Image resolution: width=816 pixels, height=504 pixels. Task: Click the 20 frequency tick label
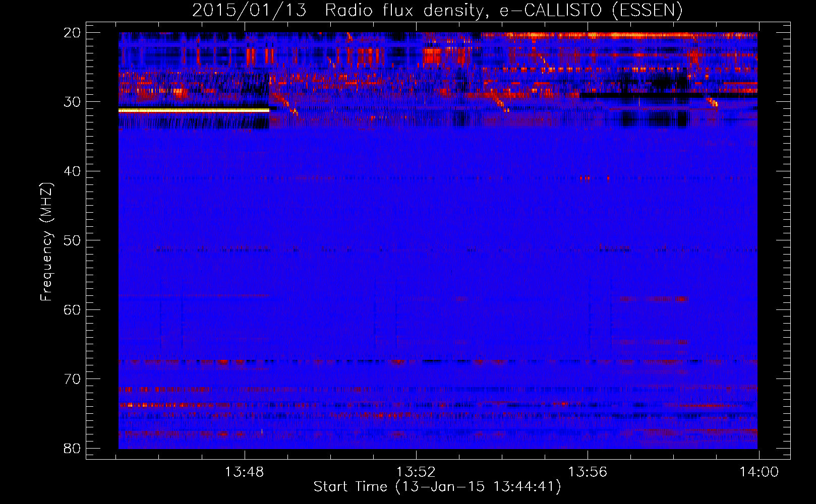click(x=72, y=33)
